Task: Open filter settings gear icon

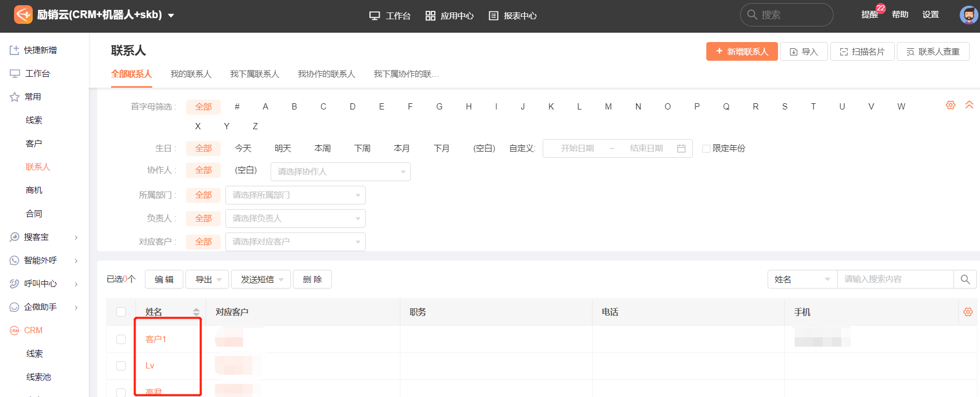Action: pyautogui.click(x=950, y=105)
